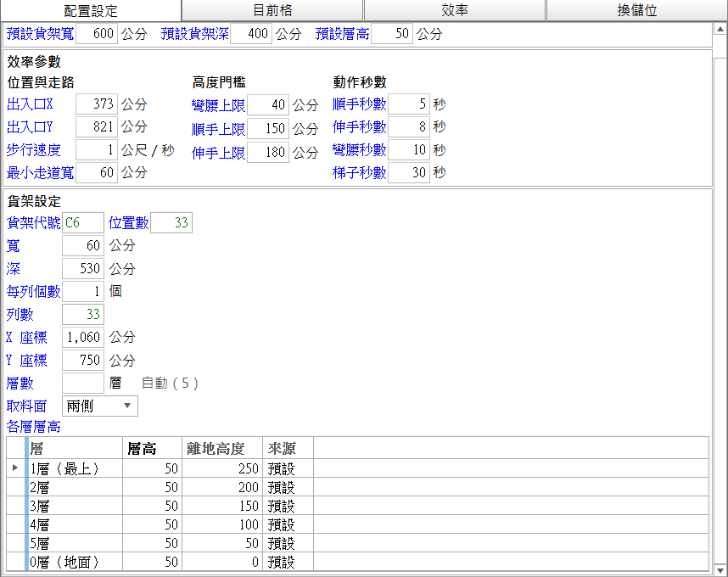The height and width of the screenshot is (577, 728).
Task: Click the 最小走道寬 input field
Action: (97, 173)
